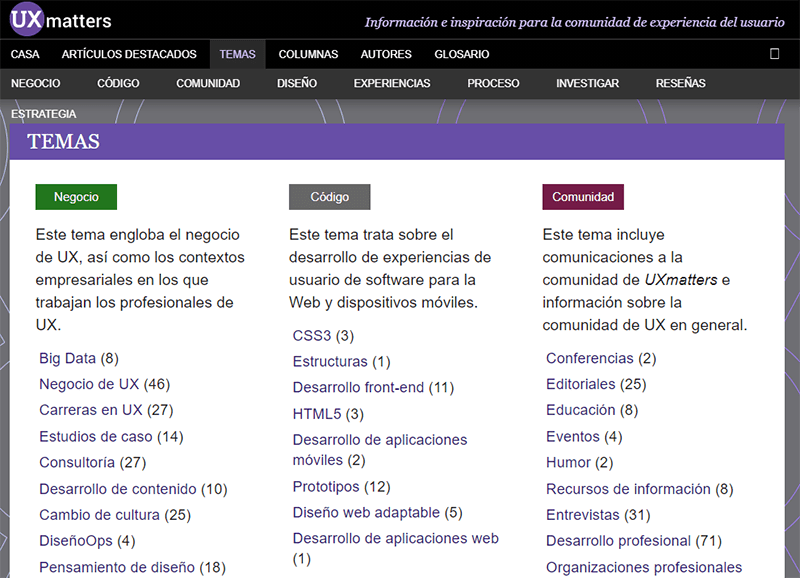800x578 pixels.
Task: Click the maroon Comunidad button
Action: point(583,197)
